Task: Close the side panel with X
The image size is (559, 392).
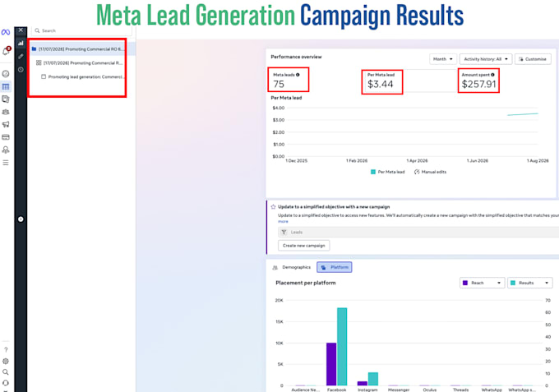Action: click(21, 30)
